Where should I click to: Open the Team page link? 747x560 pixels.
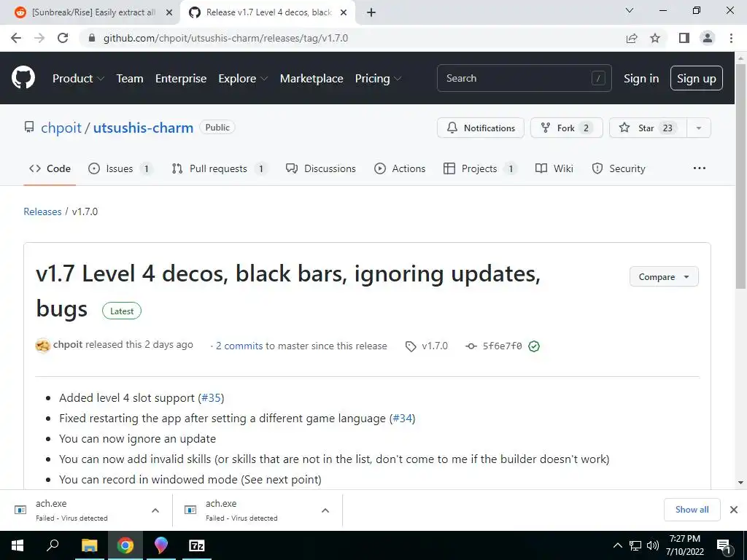(130, 79)
